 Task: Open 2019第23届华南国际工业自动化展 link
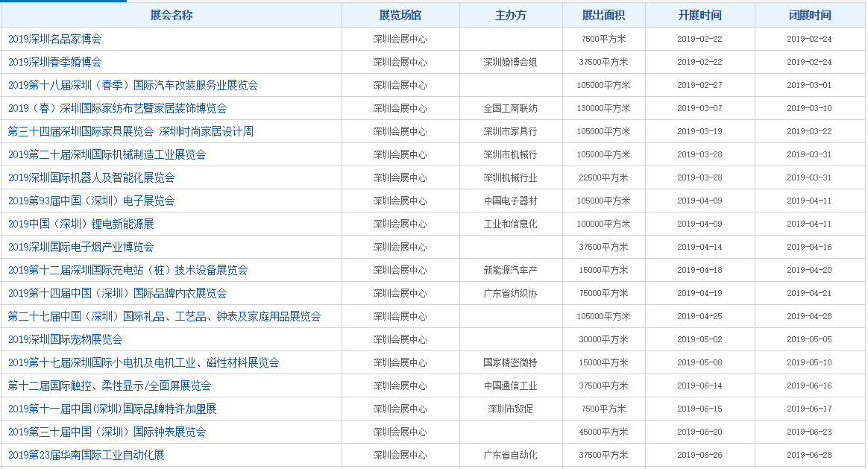[x=87, y=455]
